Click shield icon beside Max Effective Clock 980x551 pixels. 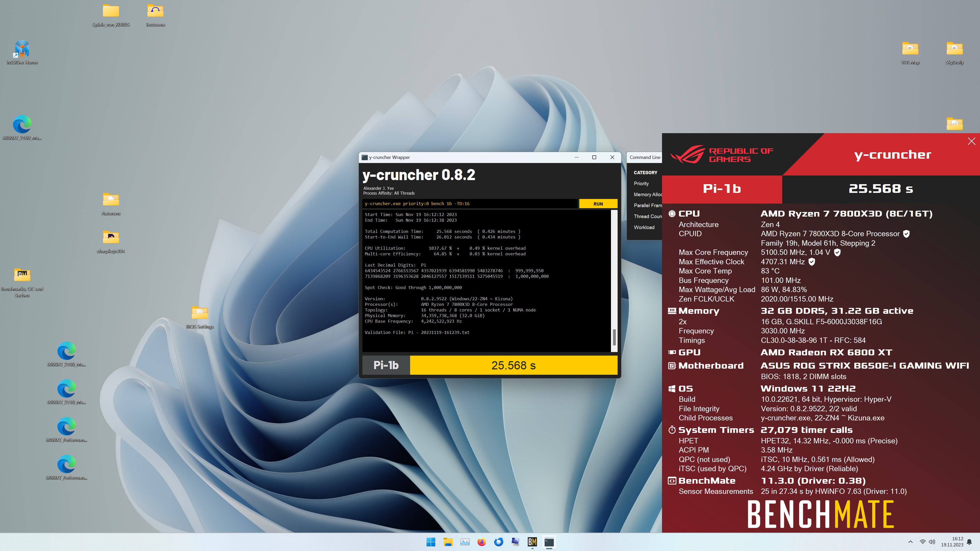point(812,262)
